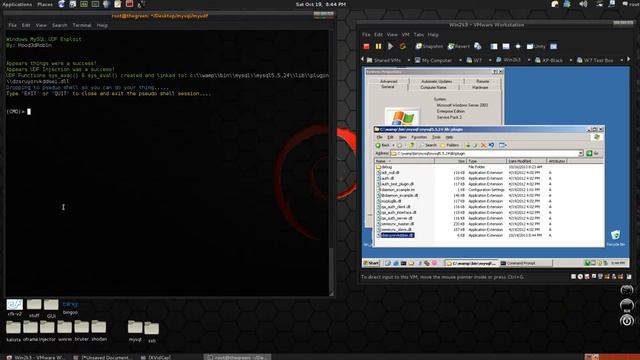The image size is (640, 360).
Task: Select the Hardware tab in System Properties
Action: click(x=480, y=87)
